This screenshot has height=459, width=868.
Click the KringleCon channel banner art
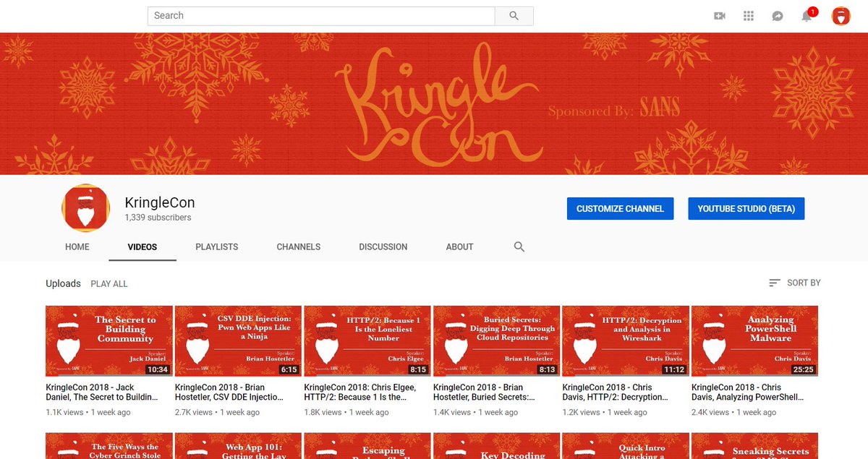434,103
